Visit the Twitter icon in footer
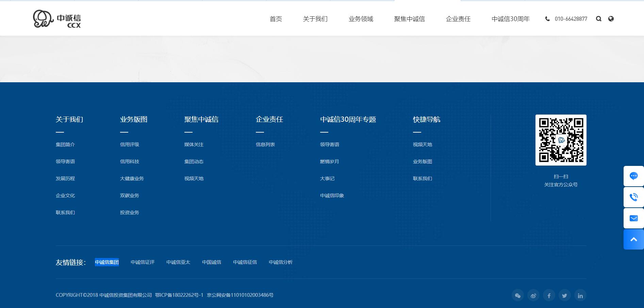 (565, 295)
